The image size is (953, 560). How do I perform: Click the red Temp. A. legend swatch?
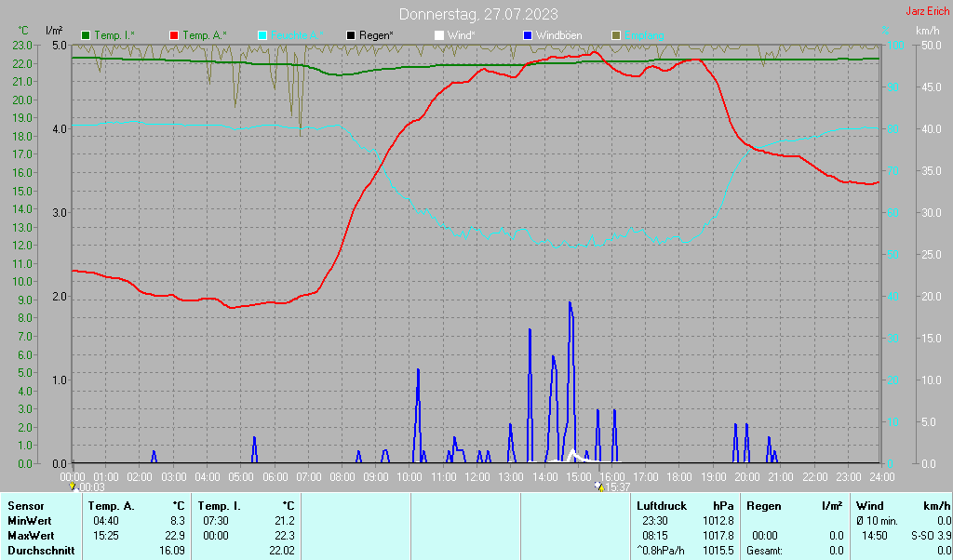tap(174, 35)
